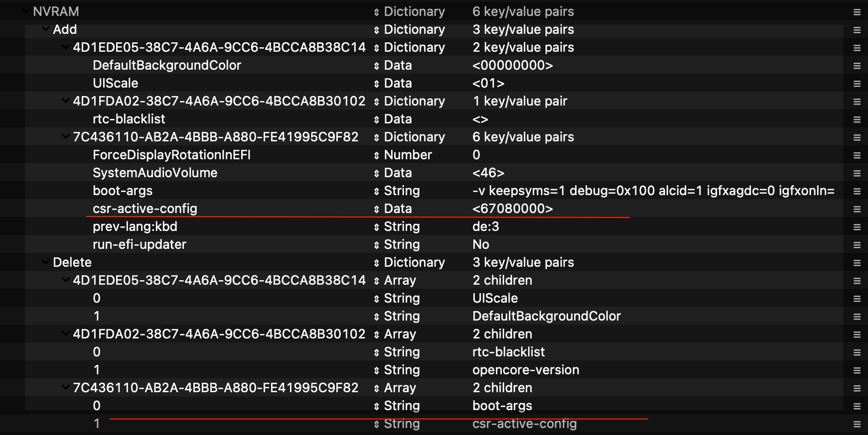Change the type selector for prev-lang:kbd
Viewport: 868px width, 435px height.
click(x=377, y=227)
